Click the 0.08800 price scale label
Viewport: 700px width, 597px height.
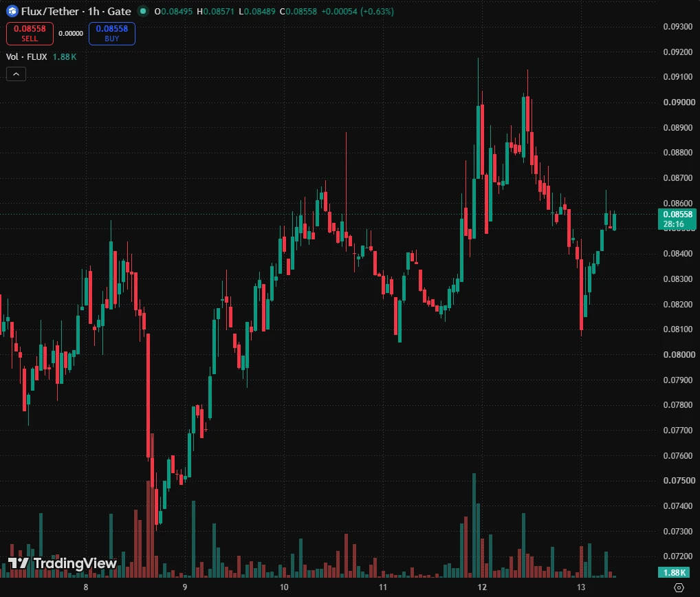(678, 153)
